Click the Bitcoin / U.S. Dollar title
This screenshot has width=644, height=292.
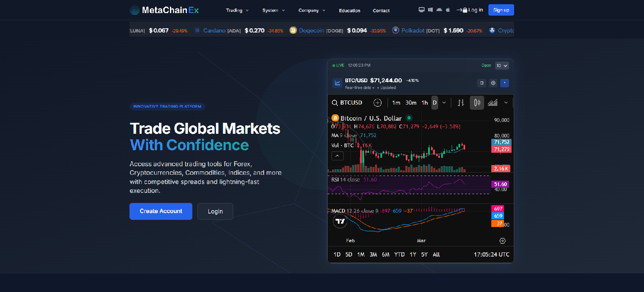pyautogui.click(x=371, y=118)
